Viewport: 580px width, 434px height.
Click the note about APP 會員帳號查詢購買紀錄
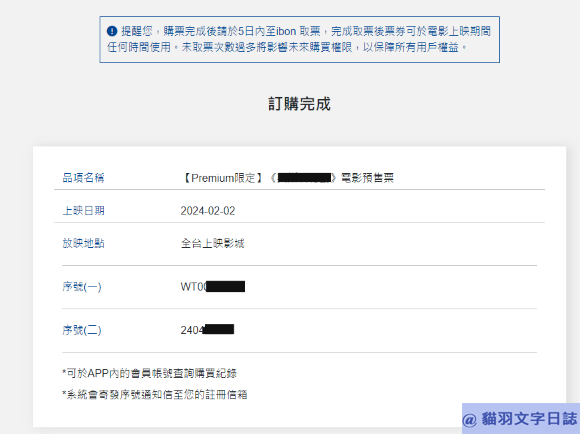pyautogui.click(x=149, y=373)
